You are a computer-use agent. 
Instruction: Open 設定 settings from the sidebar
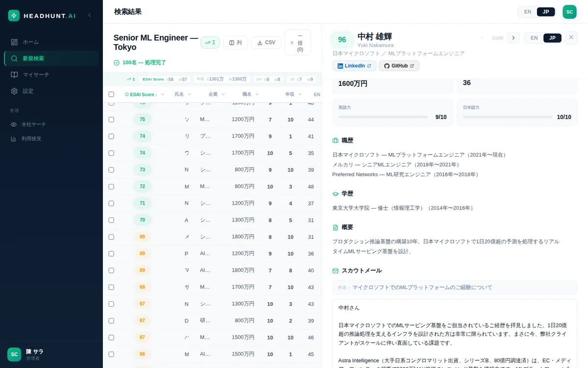[28, 91]
